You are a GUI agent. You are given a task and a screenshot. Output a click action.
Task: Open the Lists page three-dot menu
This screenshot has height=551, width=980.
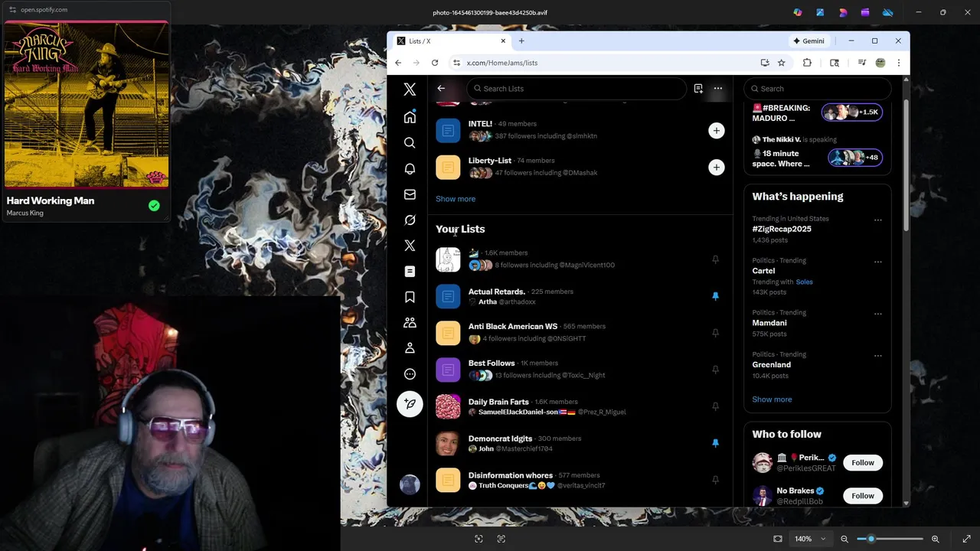(718, 88)
